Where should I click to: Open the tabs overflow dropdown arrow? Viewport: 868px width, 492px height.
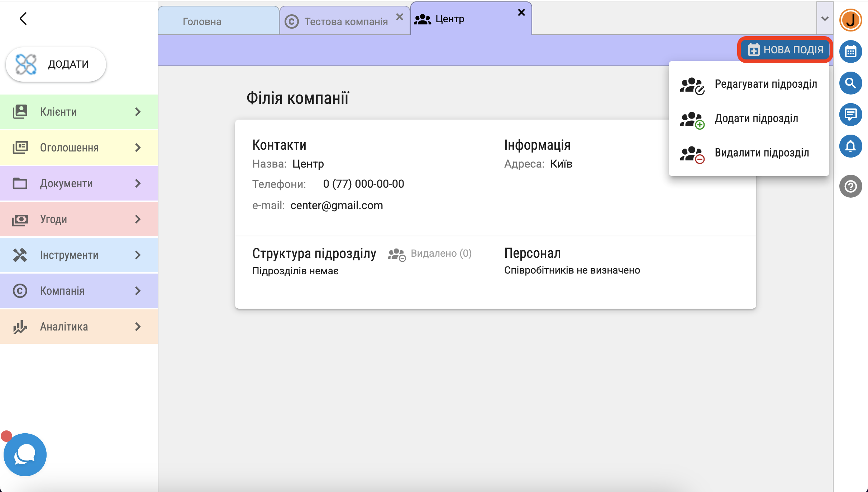[x=825, y=19]
